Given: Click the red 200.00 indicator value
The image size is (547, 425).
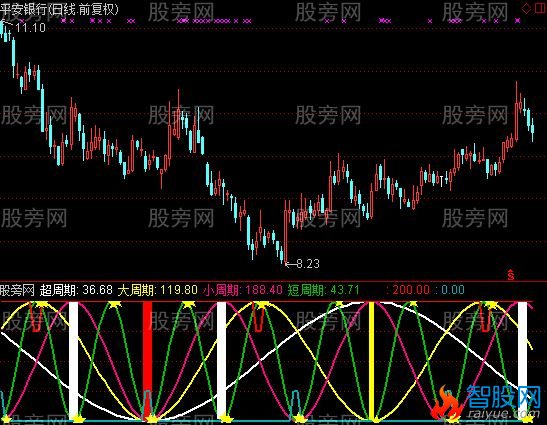Looking at the screenshot, I should pos(411,290).
